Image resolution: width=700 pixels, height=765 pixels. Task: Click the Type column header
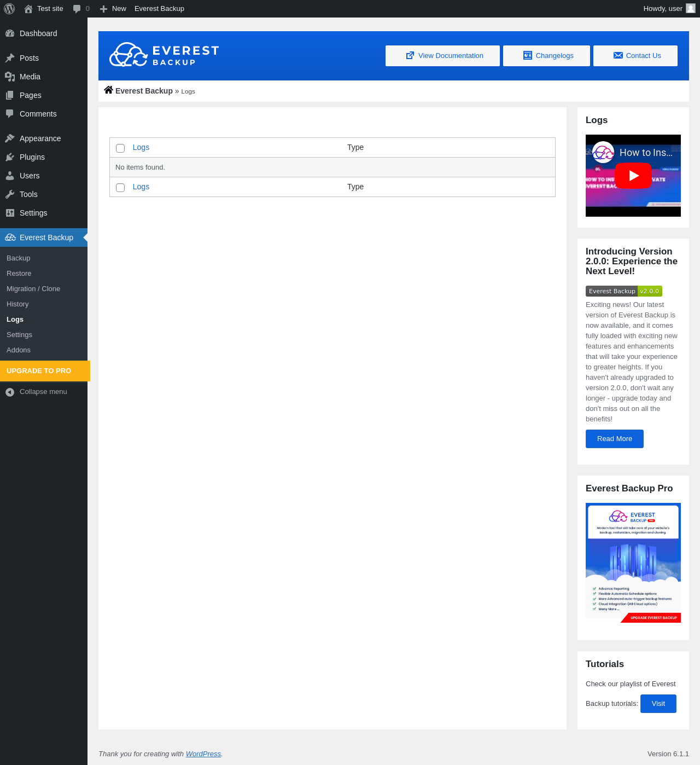pos(355,147)
